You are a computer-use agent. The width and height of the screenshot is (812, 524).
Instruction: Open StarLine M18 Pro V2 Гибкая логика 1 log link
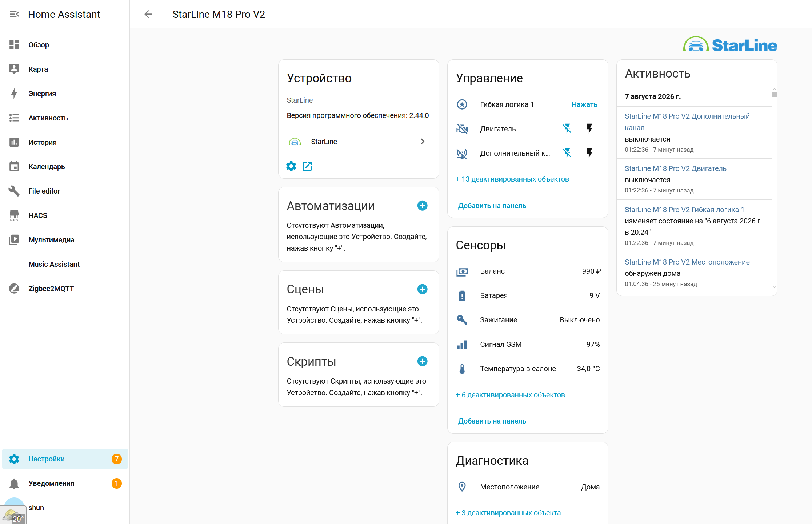[684, 210]
